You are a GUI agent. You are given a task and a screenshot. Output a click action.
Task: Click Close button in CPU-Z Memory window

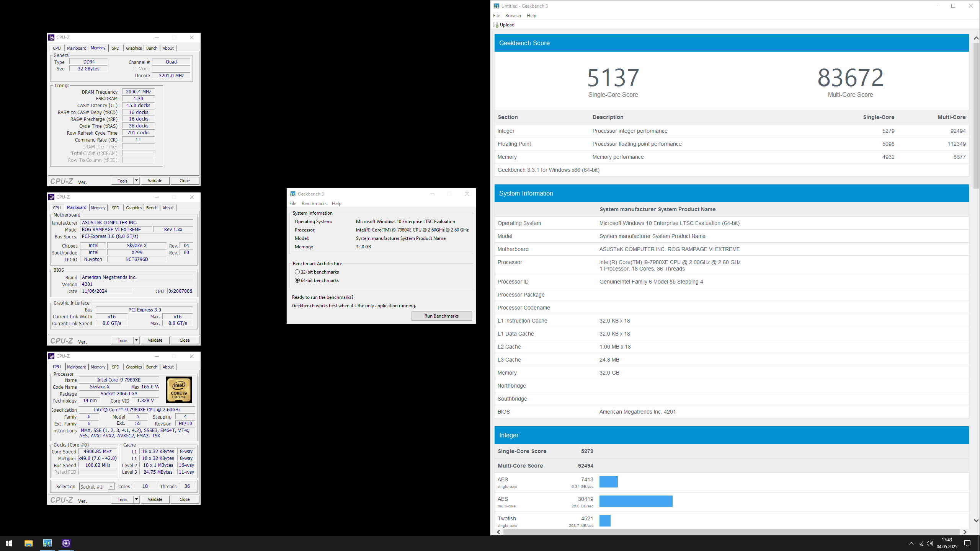(x=185, y=181)
